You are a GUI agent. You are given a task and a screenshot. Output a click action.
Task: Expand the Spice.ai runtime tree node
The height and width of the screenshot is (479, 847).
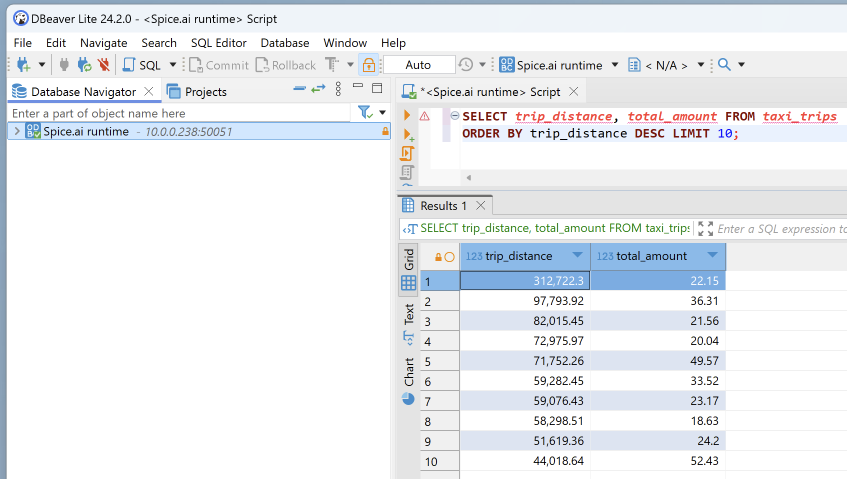[16, 131]
